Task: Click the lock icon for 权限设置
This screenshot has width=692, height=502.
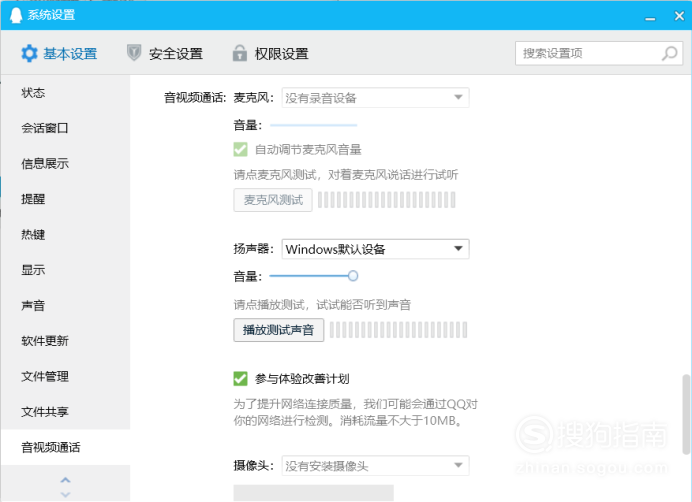Action: [x=240, y=53]
